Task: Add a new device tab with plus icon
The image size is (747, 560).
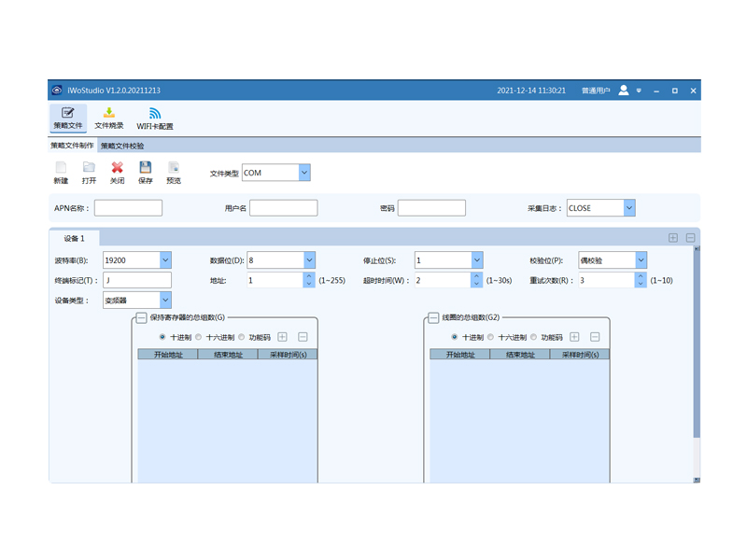Action: click(x=673, y=238)
